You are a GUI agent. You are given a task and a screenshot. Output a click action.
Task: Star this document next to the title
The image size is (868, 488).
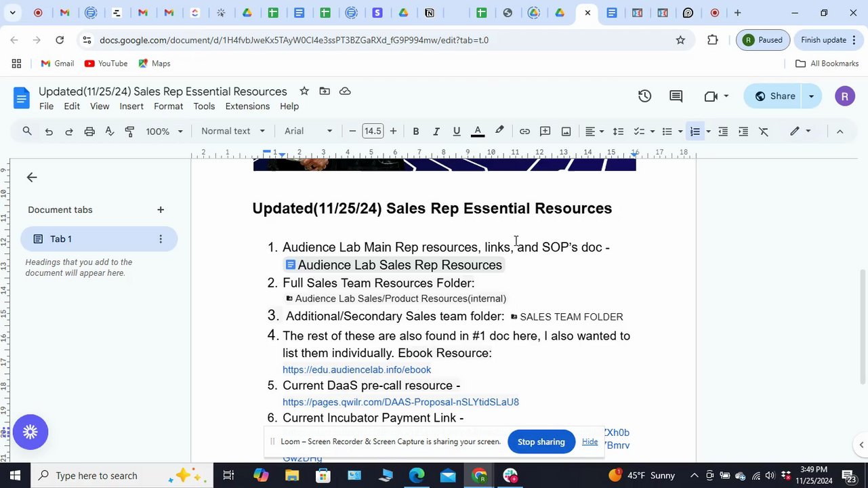click(x=304, y=91)
